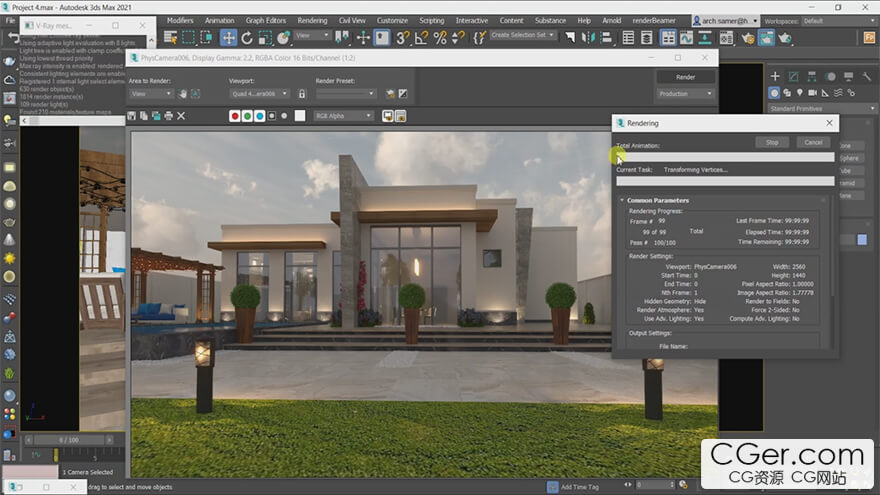The width and height of the screenshot is (880, 495).
Task: Open the Production render mode dropdown
Action: pos(685,94)
